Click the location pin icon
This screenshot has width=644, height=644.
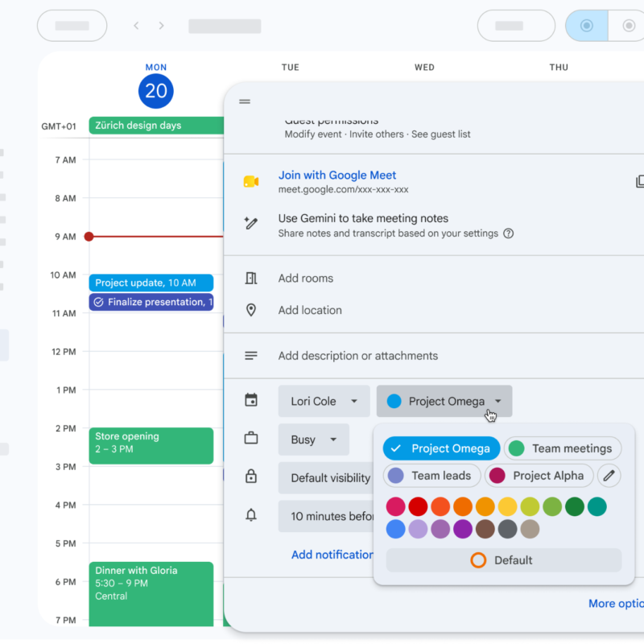click(251, 310)
